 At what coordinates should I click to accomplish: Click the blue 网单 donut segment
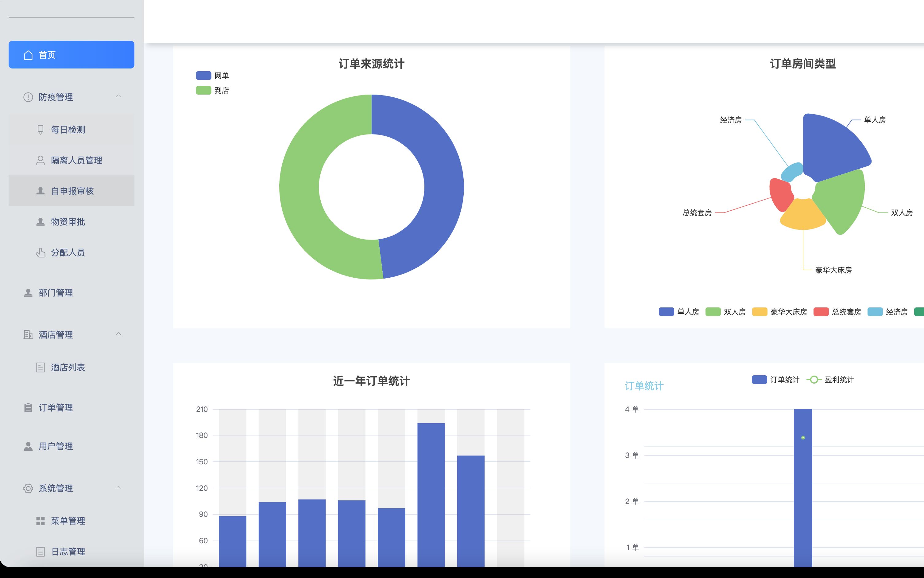[443, 183]
